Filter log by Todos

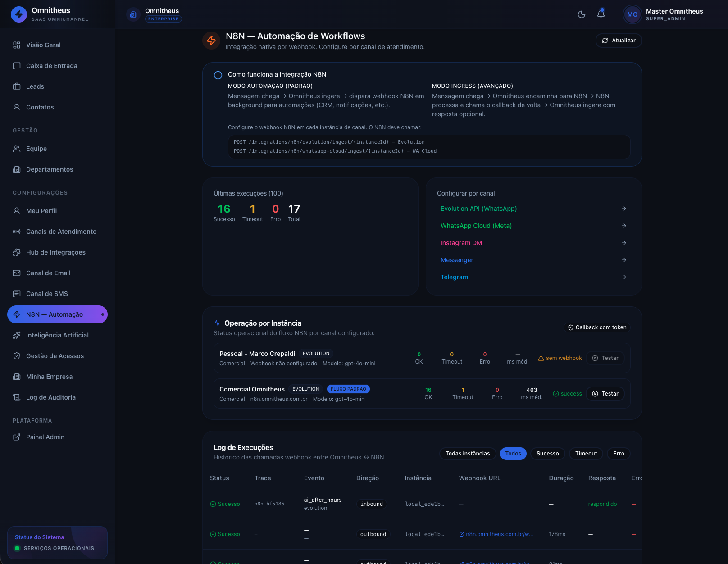[513, 454]
